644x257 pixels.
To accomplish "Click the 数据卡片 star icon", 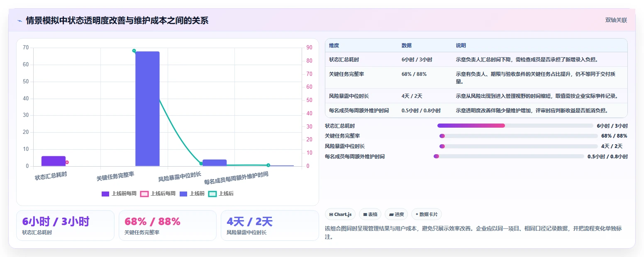I will point(417,214).
